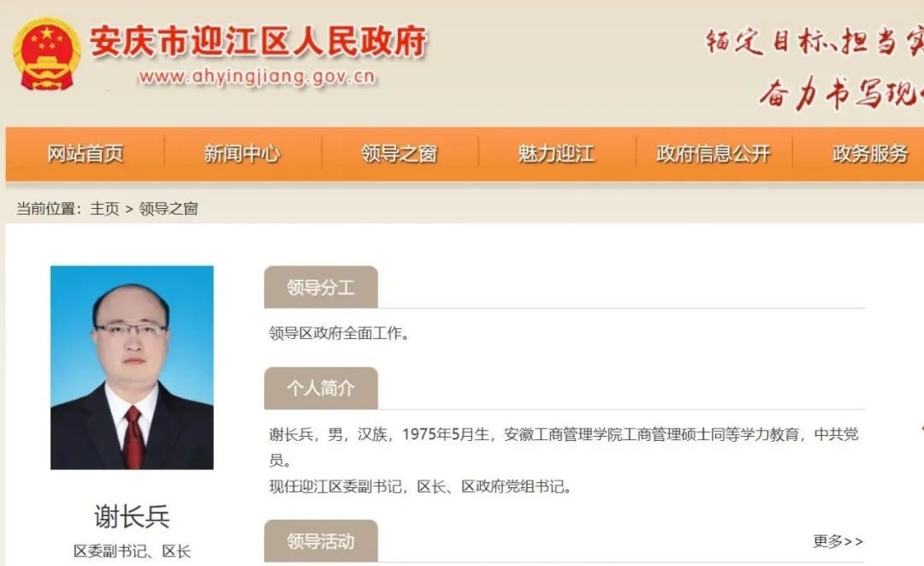The width and height of the screenshot is (924, 566).
Task: Click 政府信息公开 in the orange navigation bar
Action: 714,154
